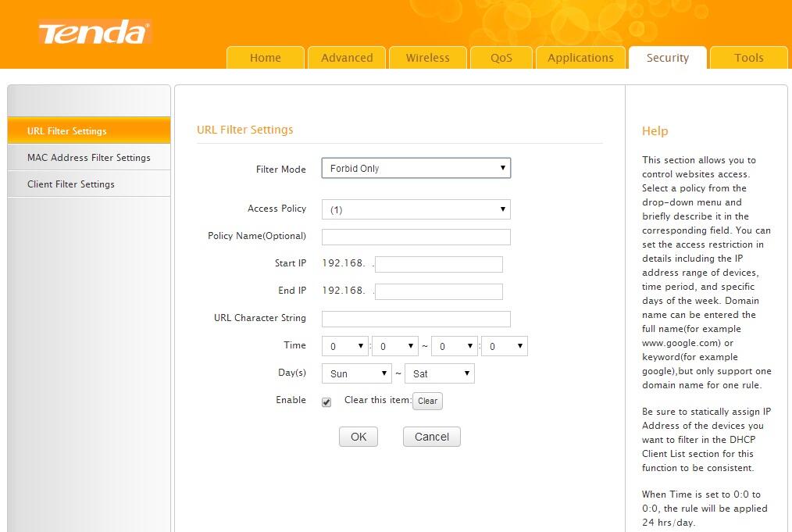Switch to the Tools tab
Viewport: 792px width, 532px height.
(x=749, y=58)
